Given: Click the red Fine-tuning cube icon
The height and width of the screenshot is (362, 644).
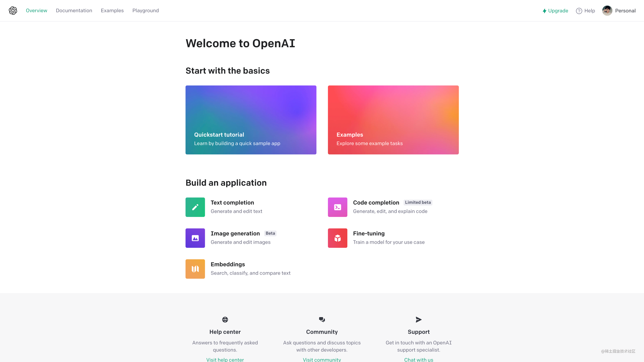Looking at the screenshot, I should (338, 238).
